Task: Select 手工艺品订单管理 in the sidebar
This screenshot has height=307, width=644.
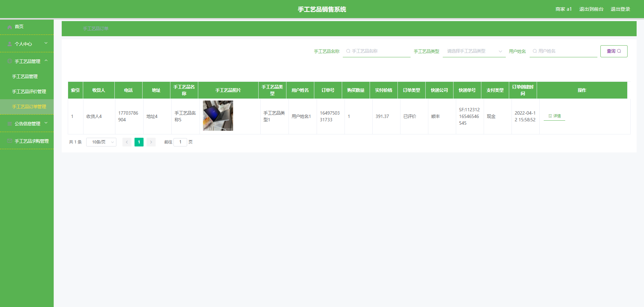Action: (29, 107)
